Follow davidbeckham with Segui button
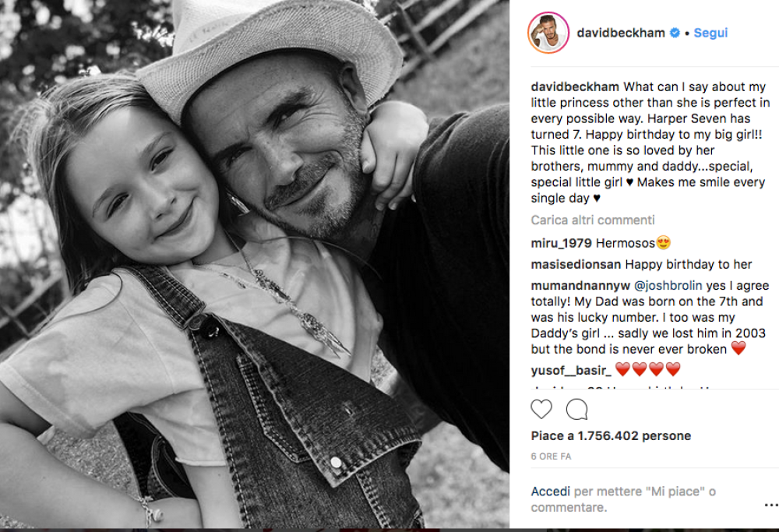The height and width of the screenshot is (532, 779). click(x=710, y=33)
